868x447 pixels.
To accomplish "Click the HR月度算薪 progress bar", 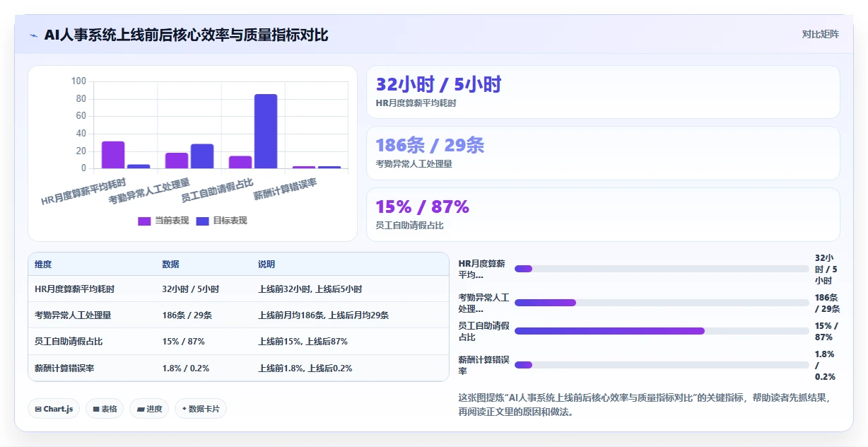I will [x=662, y=269].
